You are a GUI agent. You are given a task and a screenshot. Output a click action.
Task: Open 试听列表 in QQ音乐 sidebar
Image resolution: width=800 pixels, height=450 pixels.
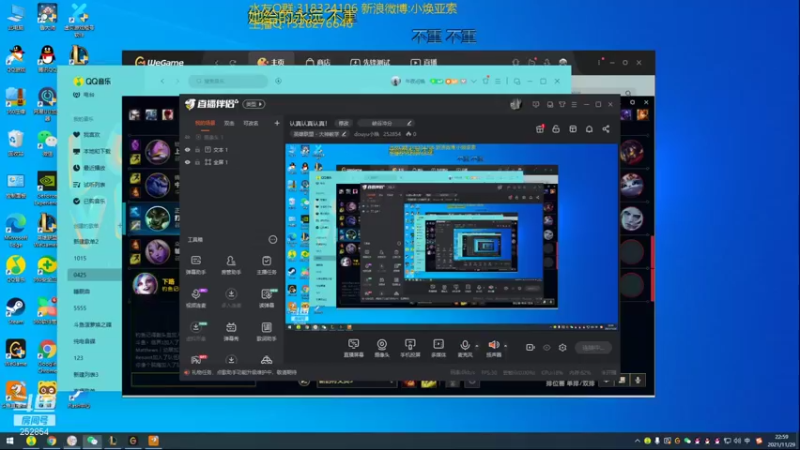pyautogui.click(x=89, y=185)
